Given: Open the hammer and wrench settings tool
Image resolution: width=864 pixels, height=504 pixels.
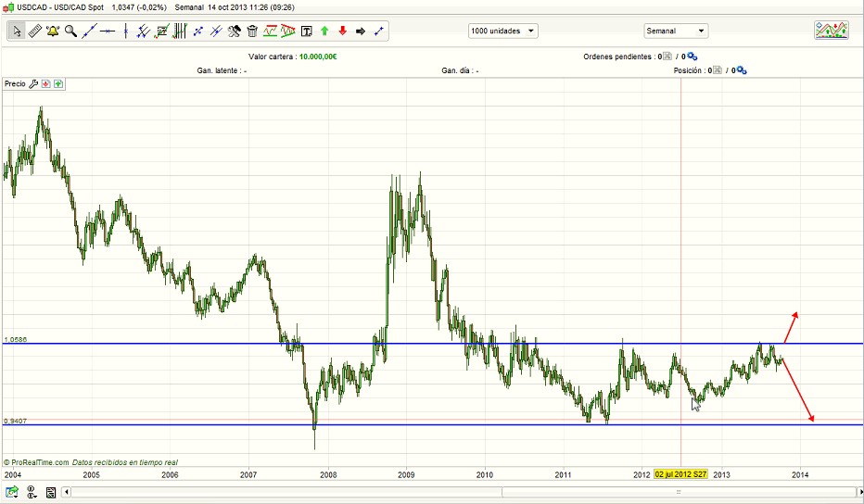Looking at the screenshot, I should [235, 31].
